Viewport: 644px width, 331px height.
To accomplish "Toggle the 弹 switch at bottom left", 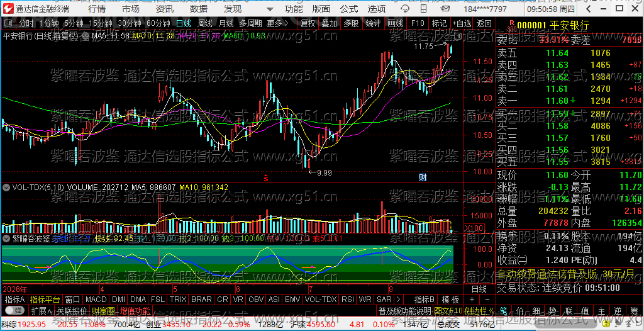I will 14,310.
